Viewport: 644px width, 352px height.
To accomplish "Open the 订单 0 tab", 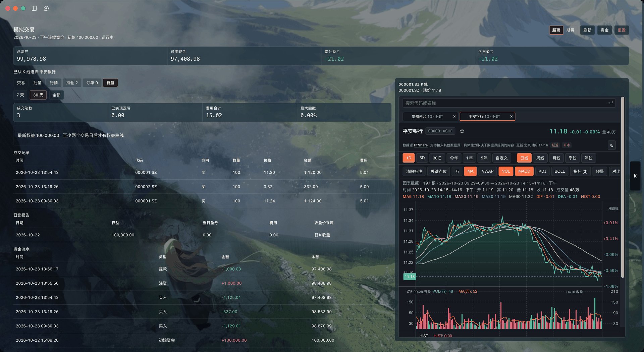I will pos(92,83).
